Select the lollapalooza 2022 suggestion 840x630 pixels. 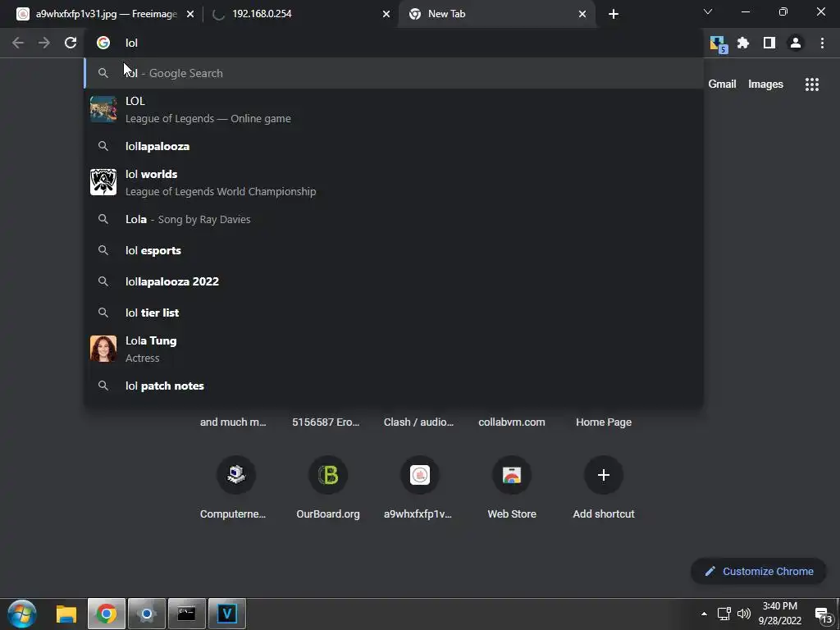[394, 281]
